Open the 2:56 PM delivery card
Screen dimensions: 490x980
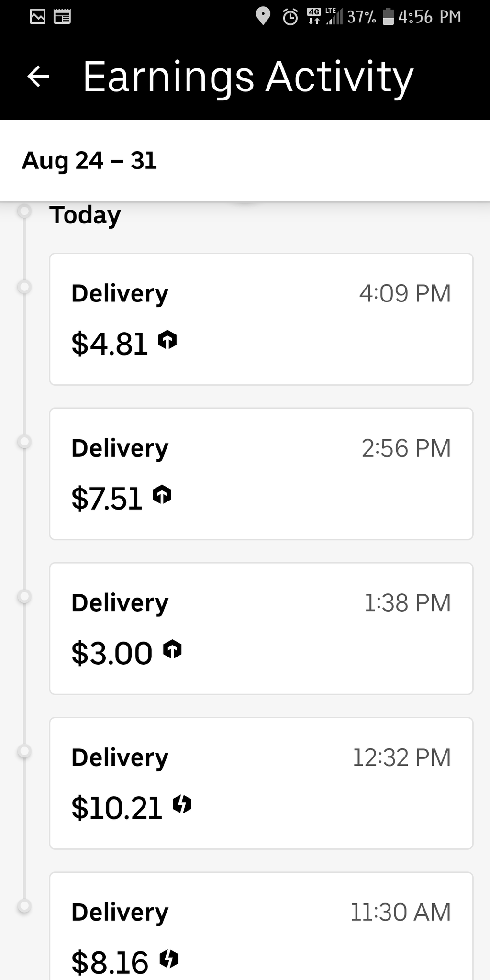point(261,474)
